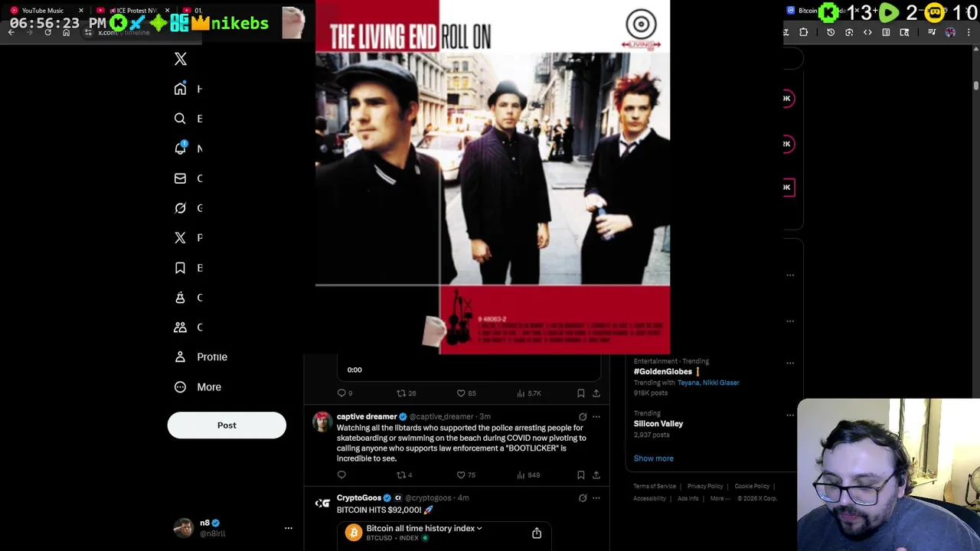Bookmark the post with 5.7K views
The width and height of the screenshot is (980, 551).
(x=581, y=393)
